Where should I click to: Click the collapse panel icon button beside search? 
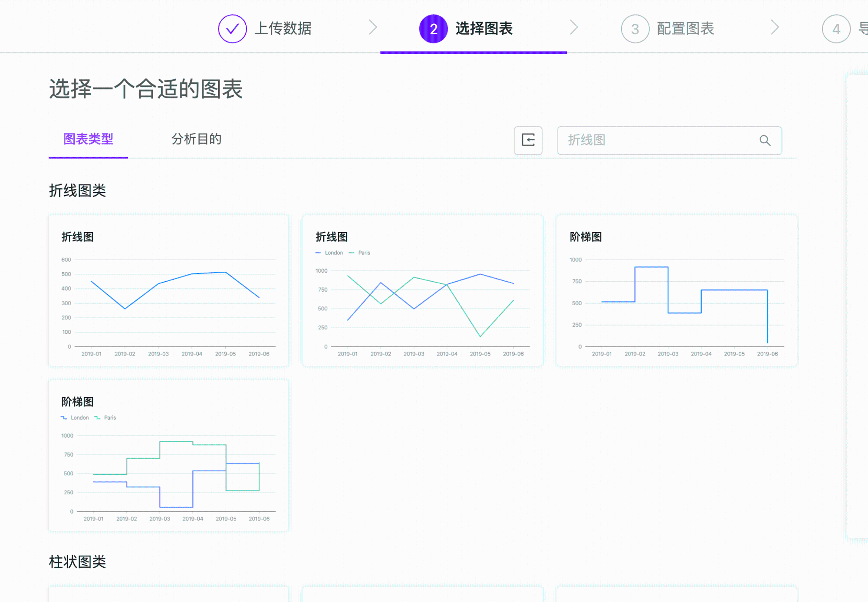coord(528,140)
